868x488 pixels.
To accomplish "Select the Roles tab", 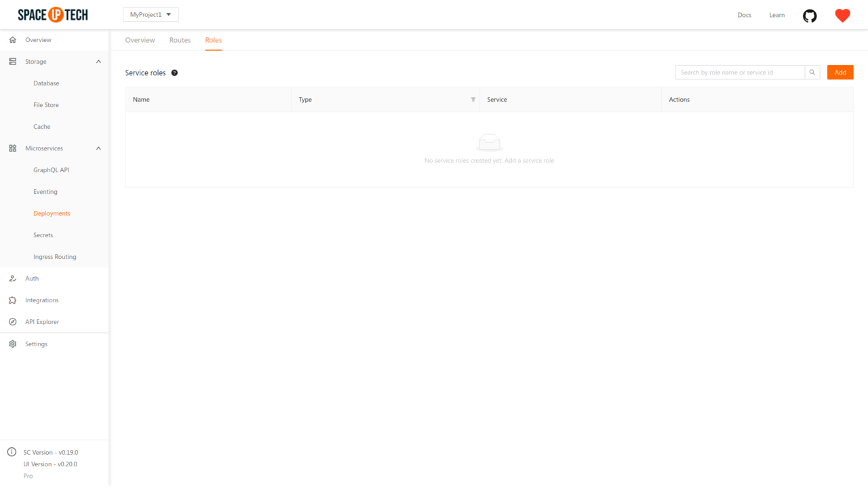I will [214, 40].
